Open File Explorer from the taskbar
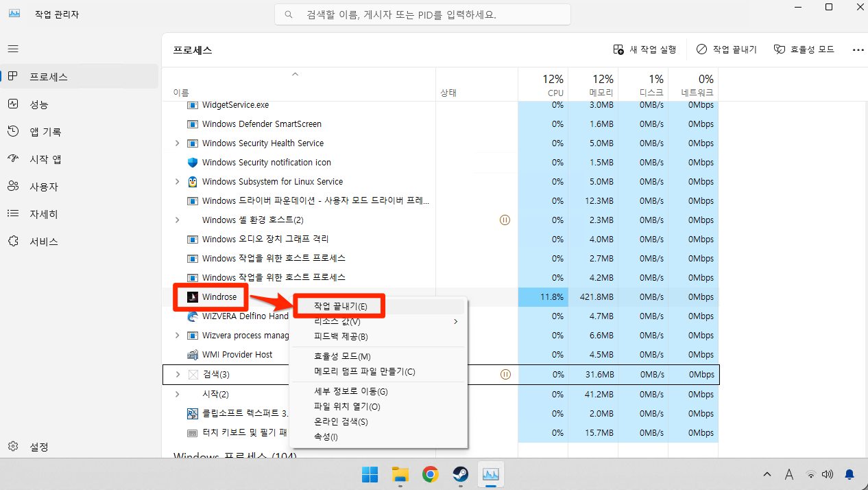The height and width of the screenshot is (490, 868). tap(400, 474)
